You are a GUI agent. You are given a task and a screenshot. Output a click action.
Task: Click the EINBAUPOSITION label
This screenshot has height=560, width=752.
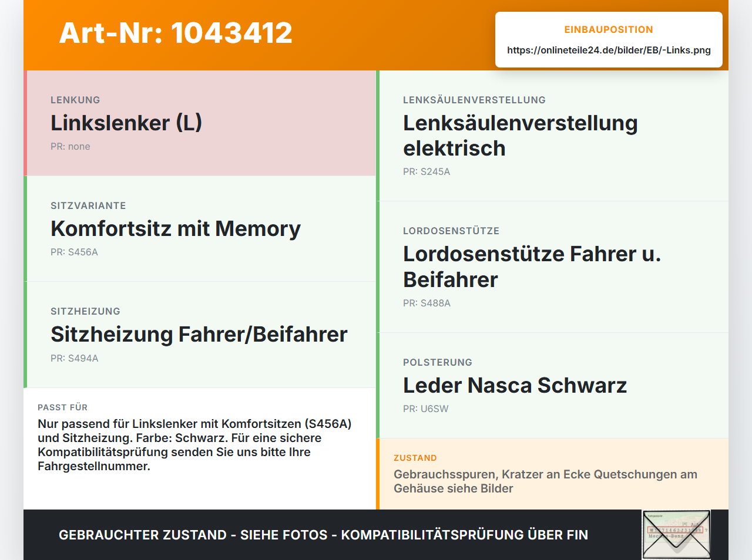(x=609, y=29)
